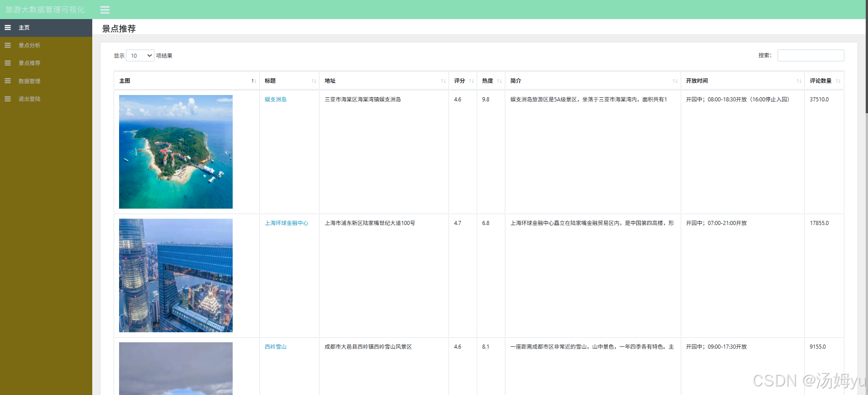Focus the 搜索 search input field
This screenshot has height=395, width=868.
pyautogui.click(x=811, y=55)
